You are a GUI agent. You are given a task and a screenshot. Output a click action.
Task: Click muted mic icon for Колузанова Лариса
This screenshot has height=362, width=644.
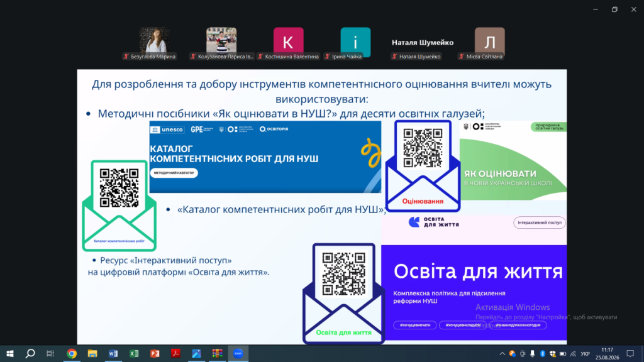click(193, 57)
